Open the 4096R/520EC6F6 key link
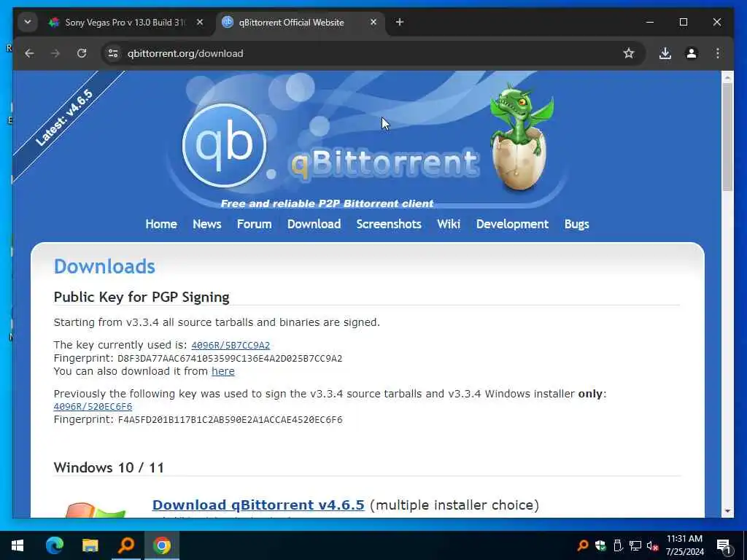Viewport: 747px width, 560px height. click(x=93, y=407)
